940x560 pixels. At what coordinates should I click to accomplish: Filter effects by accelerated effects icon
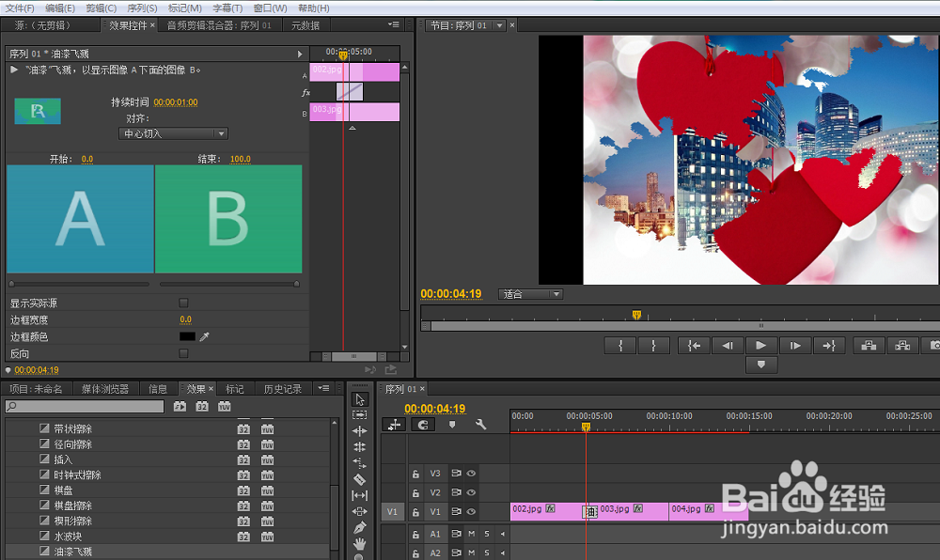pos(180,406)
